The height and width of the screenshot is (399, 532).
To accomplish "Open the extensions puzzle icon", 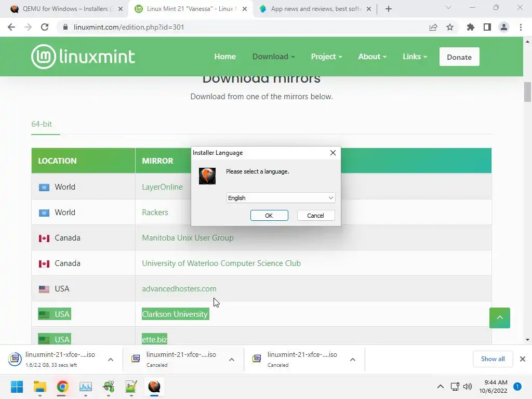I will click(x=470, y=27).
